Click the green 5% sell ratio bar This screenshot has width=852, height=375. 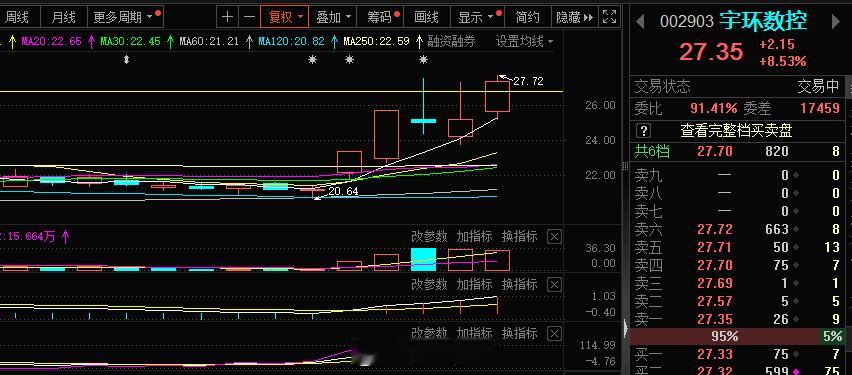pos(832,336)
